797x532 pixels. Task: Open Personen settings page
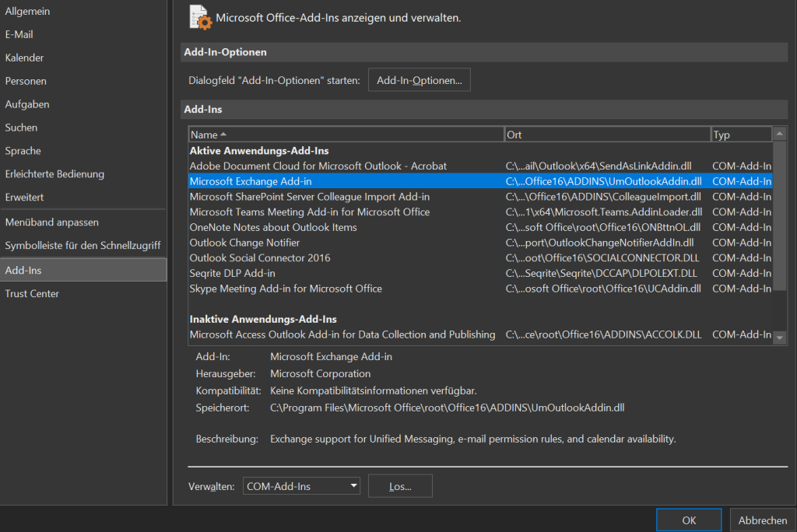pyautogui.click(x=26, y=82)
